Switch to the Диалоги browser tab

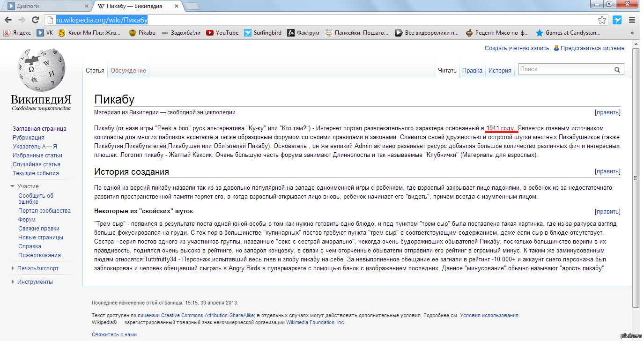click(46, 6)
